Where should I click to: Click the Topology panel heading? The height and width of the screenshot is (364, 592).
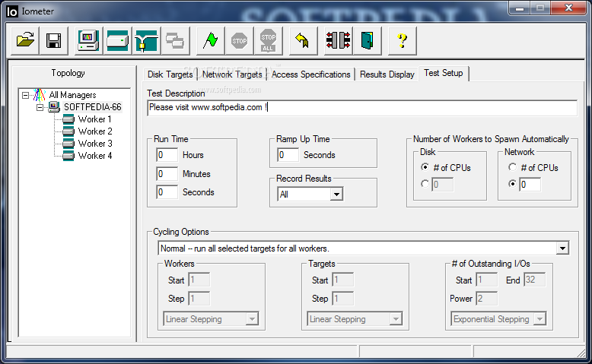[x=68, y=73]
